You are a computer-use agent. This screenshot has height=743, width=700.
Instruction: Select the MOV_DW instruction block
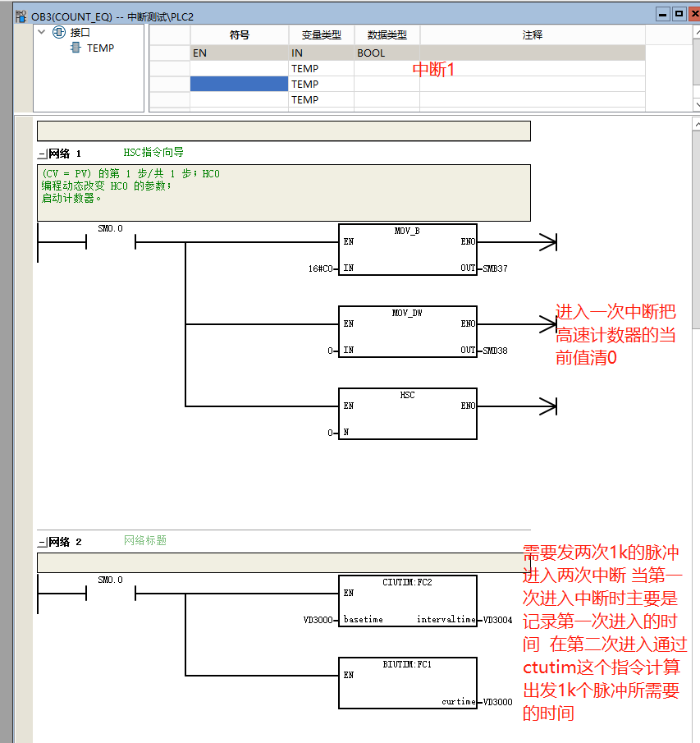[408, 332]
